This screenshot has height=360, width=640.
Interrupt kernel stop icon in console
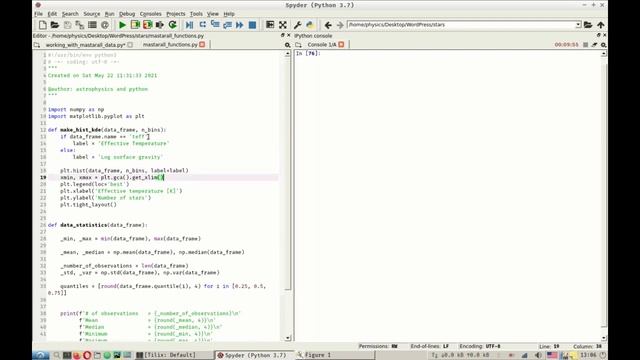pyautogui.click(x=585, y=45)
